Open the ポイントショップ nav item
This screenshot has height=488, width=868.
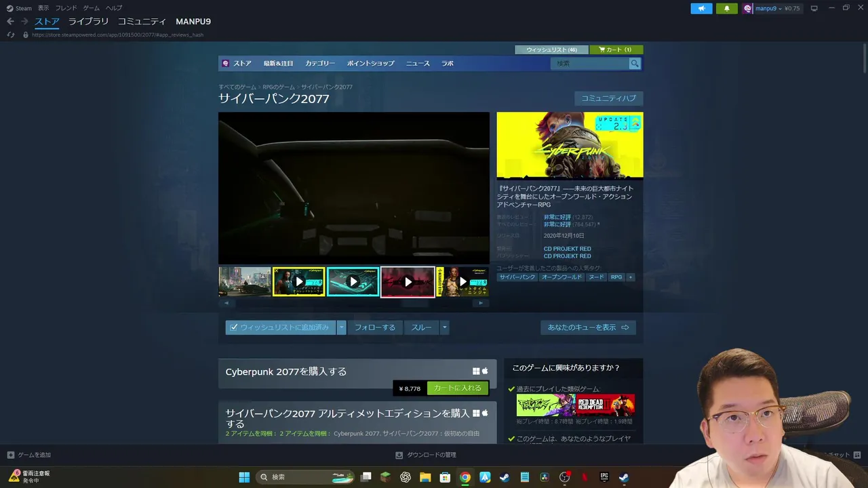pos(370,63)
